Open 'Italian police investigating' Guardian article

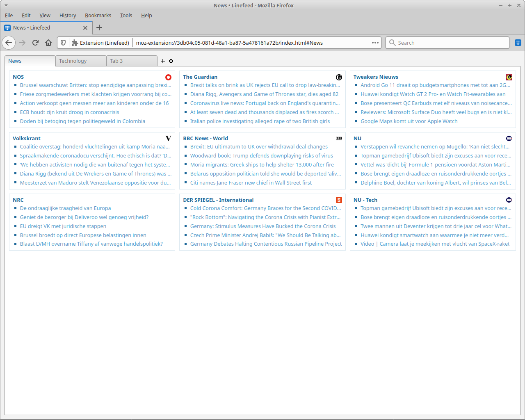click(x=260, y=121)
